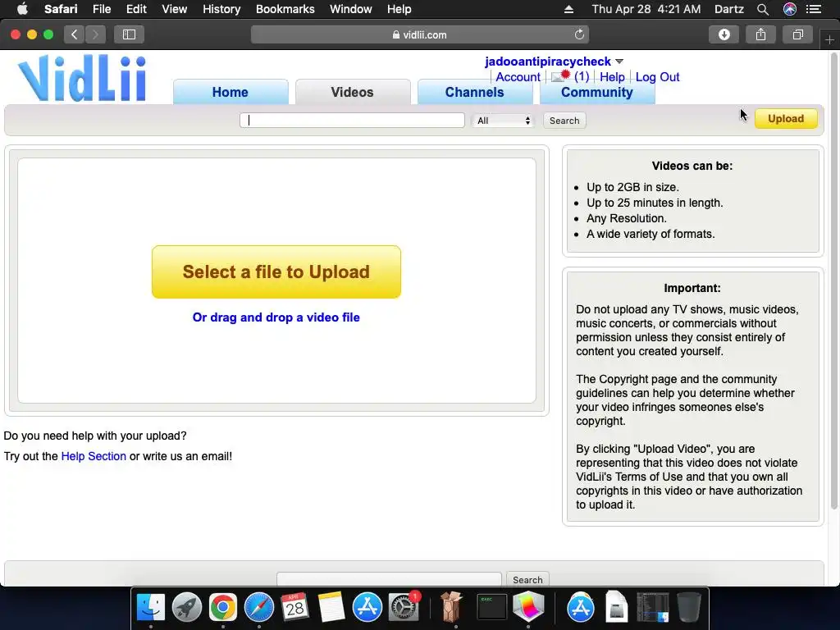Screen dimensions: 840x630
Task: Expand the jadooantipiracycheck user dropdown arrow
Action: pos(619,62)
